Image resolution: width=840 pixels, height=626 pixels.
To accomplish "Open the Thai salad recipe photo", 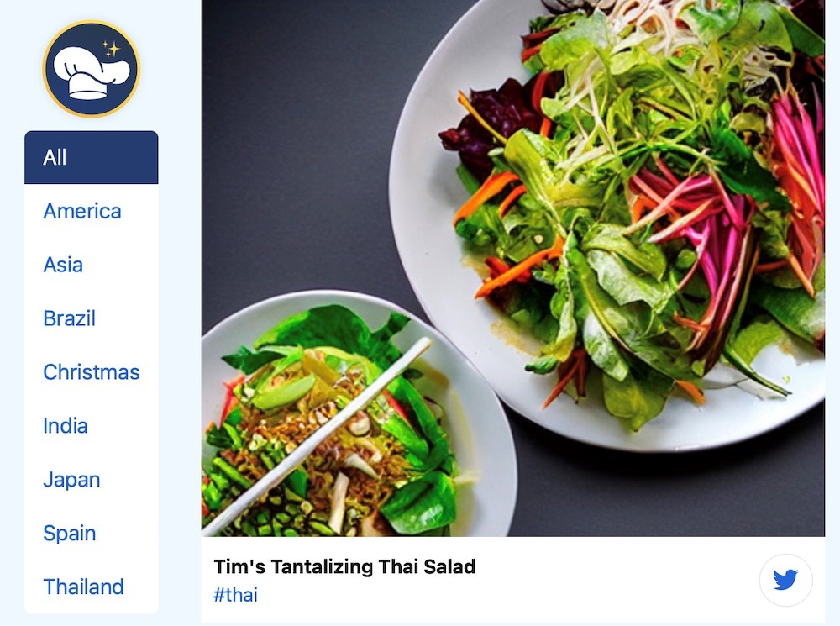I will coord(512,268).
